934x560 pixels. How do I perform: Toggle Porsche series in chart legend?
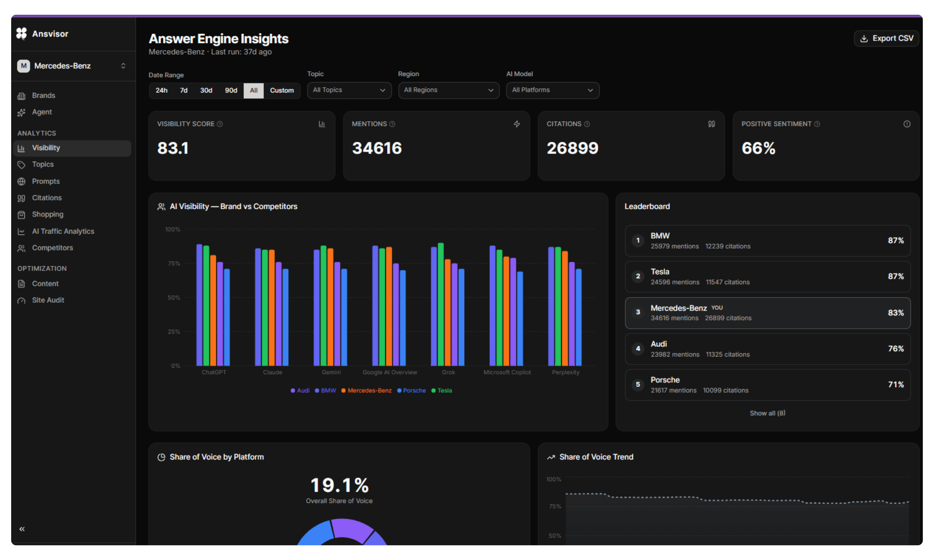pyautogui.click(x=411, y=390)
